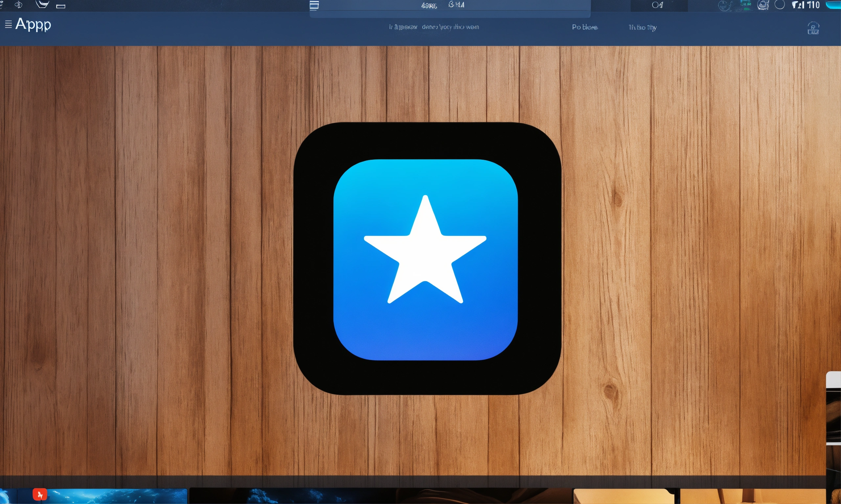Screen dimensions: 841x504
Task: Click the red badge icon on thumbnail
Action: point(40,494)
